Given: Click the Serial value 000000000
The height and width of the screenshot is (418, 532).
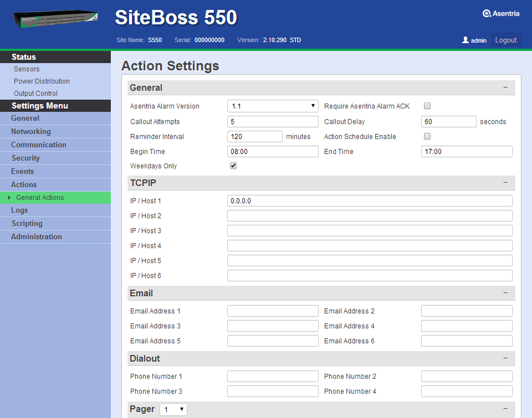Looking at the screenshot, I should point(209,40).
